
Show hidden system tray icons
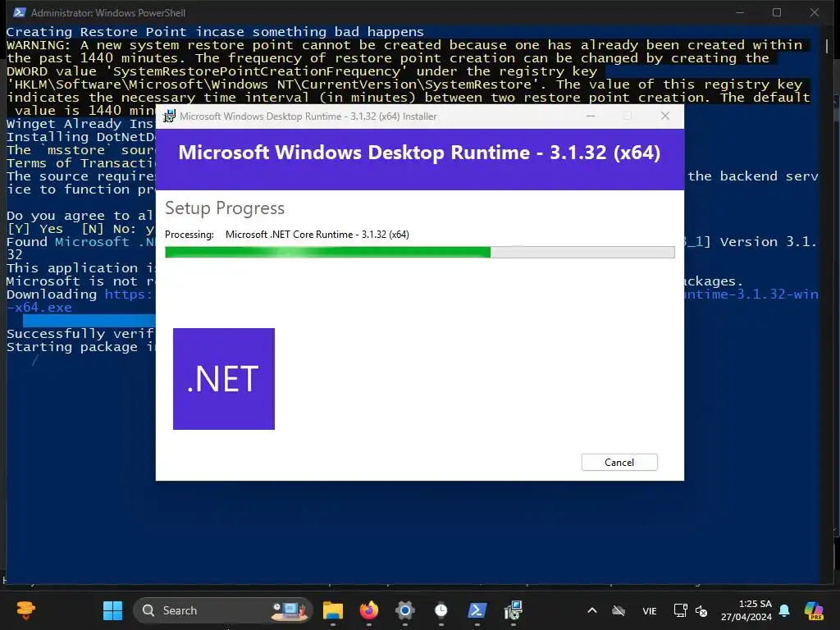point(592,610)
